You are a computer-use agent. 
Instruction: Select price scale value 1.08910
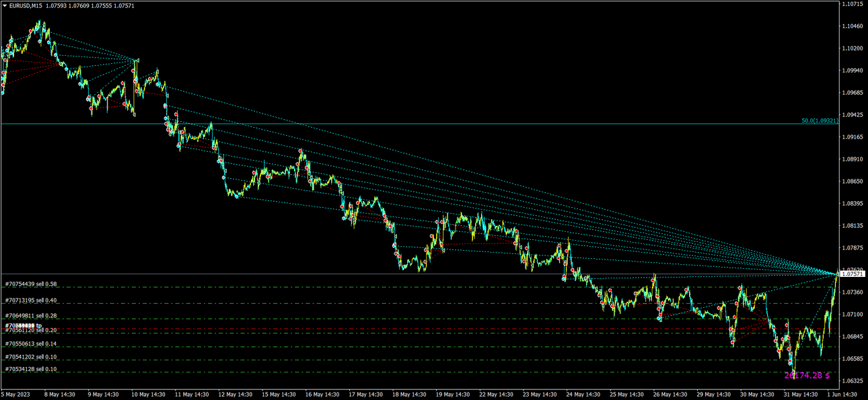853,159
